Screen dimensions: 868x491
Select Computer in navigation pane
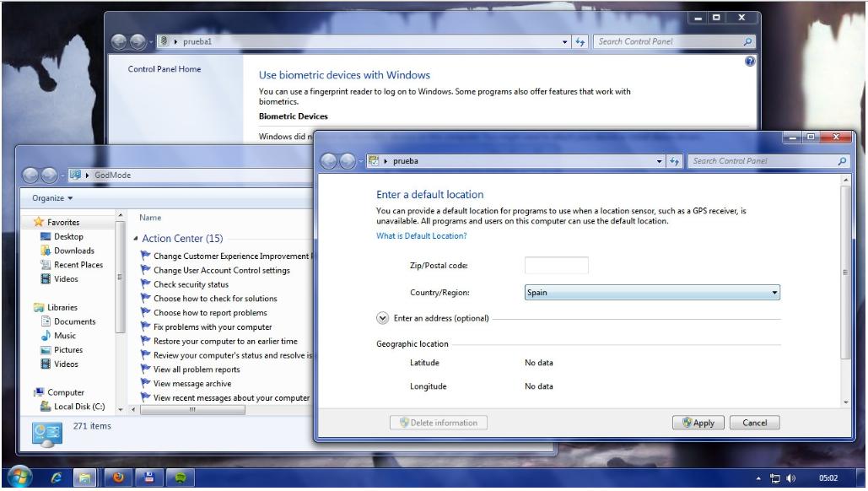click(x=65, y=392)
